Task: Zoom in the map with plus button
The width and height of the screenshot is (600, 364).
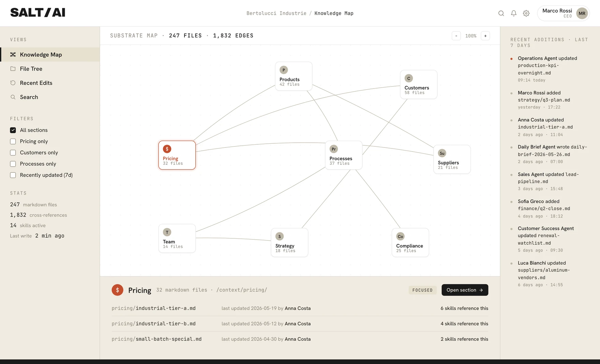Action: tap(485, 36)
